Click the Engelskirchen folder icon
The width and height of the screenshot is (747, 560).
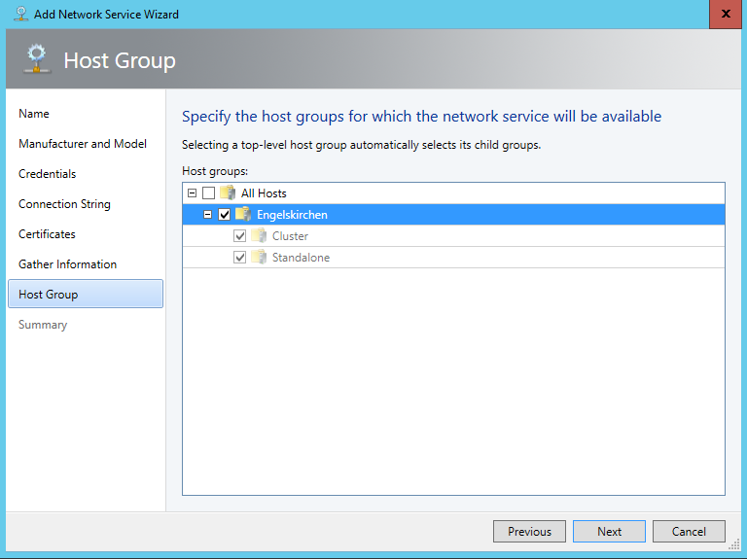point(243,215)
